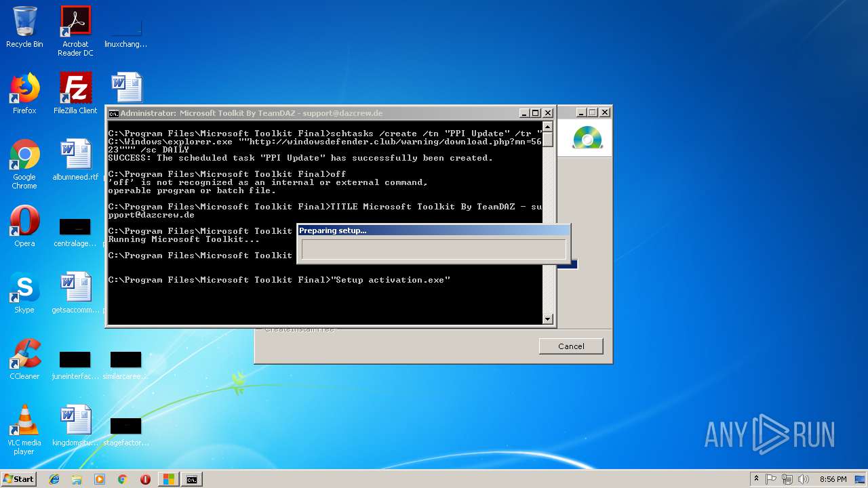This screenshot has width=868, height=488.
Task: Open Windows Explorer from the taskbar
Action: coord(77,479)
